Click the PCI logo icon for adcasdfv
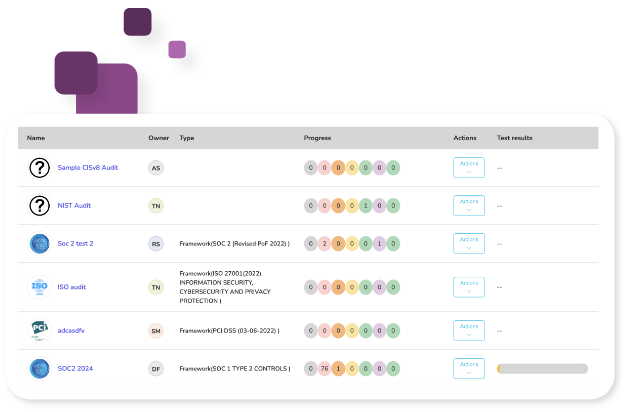Image resolution: width=627 pixels, height=412 pixels. [39, 330]
